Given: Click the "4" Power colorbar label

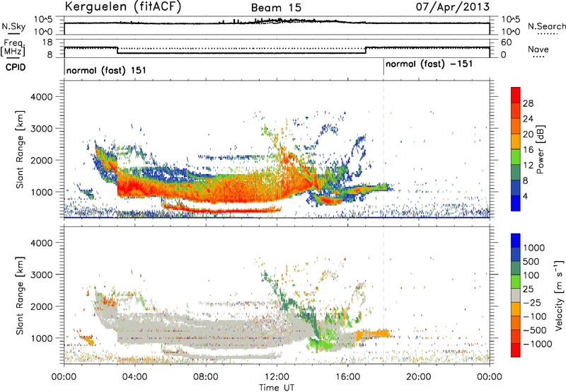Looking at the screenshot, I should (x=525, y=197).
